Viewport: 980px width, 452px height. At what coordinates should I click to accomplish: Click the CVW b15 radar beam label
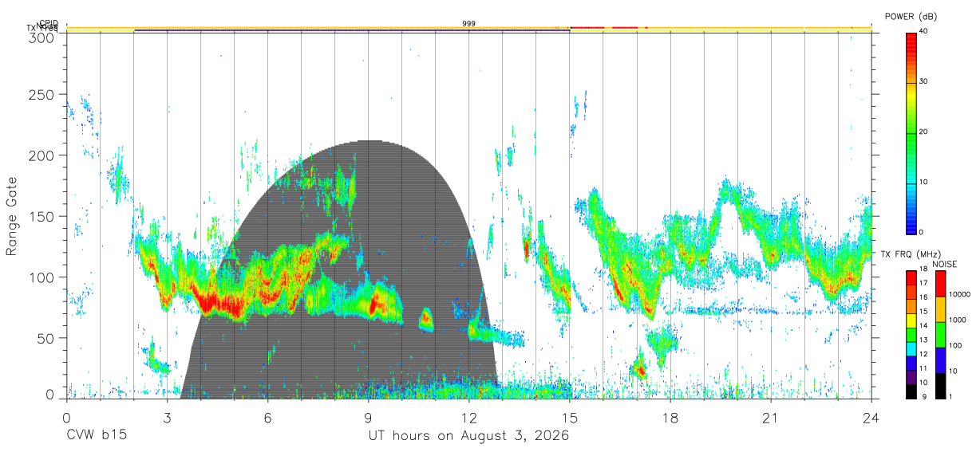click(96, 436)
